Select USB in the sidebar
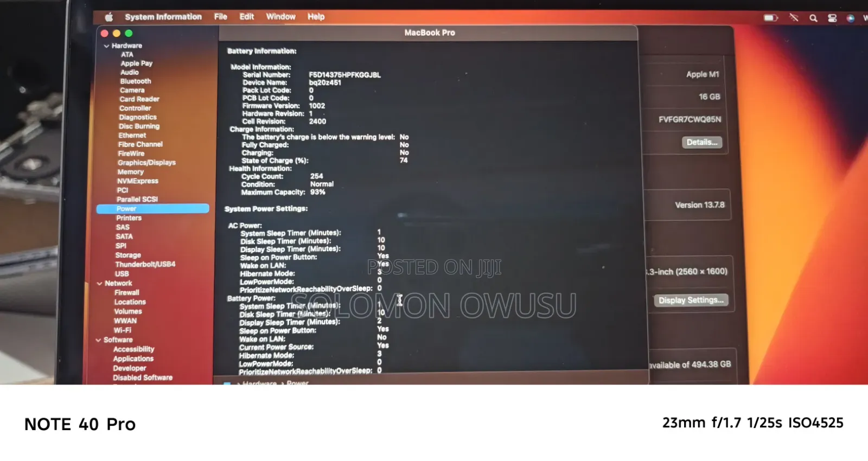 [122, 274]
